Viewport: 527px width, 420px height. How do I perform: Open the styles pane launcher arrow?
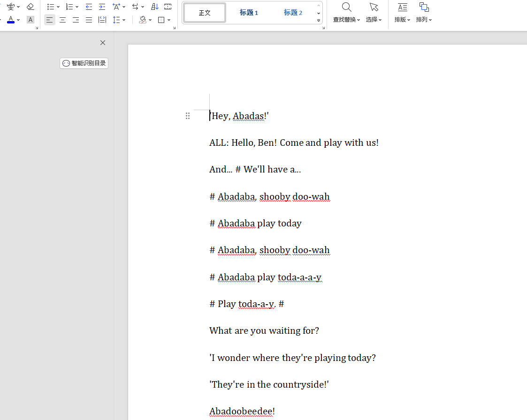(323, 28)
